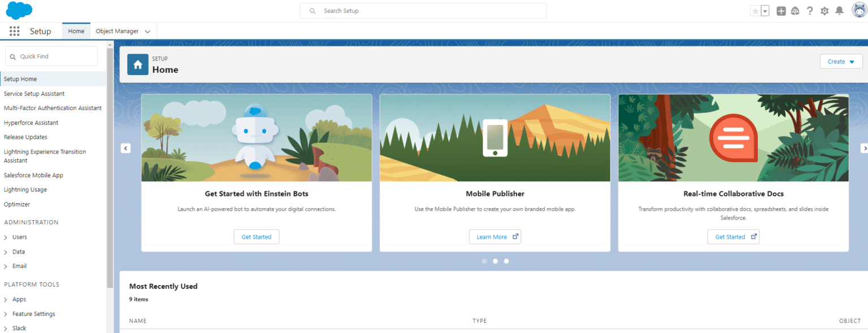Click the Setup Home shield icon

click(x=137, y=64)
